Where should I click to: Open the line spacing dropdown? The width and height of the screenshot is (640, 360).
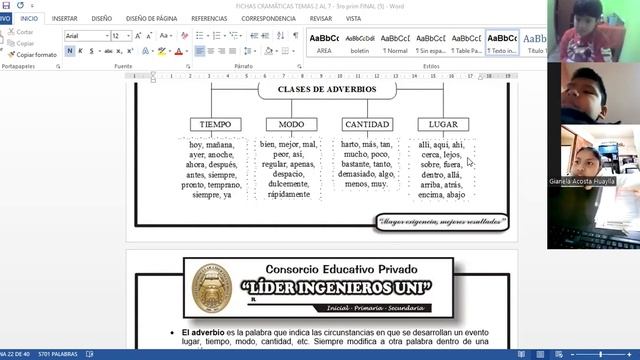click(249, 51)
